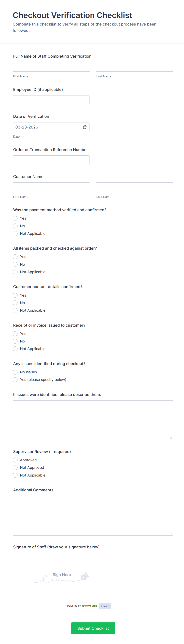The width and height of the screenshot is (184, 644).
Task: Select No for items packed and checked
Action: [15, 264]
